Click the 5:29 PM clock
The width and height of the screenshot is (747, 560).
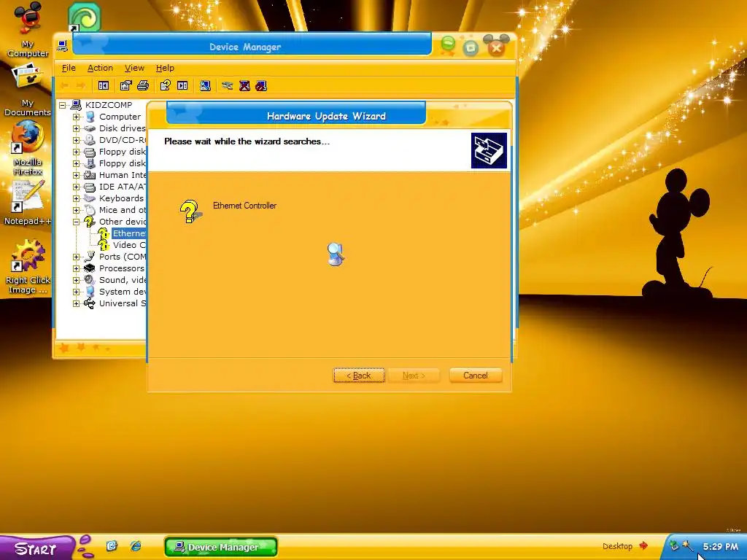(720, 547)
